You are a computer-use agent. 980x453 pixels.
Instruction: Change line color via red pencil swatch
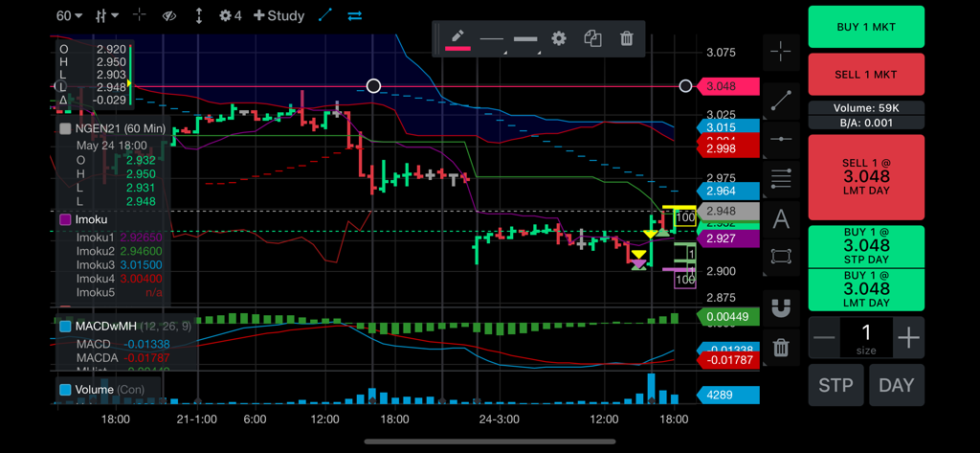457,38
